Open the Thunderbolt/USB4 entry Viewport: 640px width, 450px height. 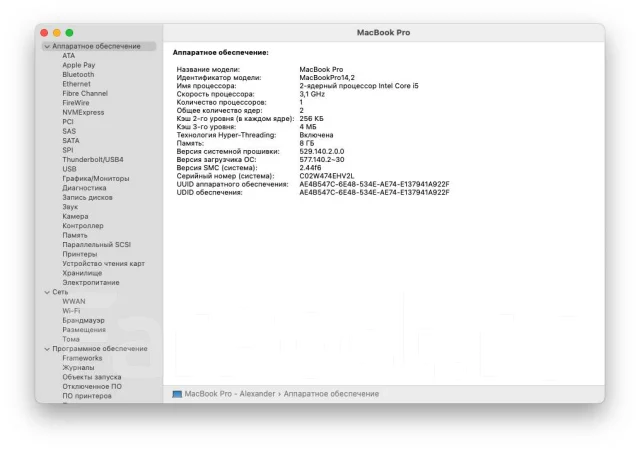coord(93,159)
